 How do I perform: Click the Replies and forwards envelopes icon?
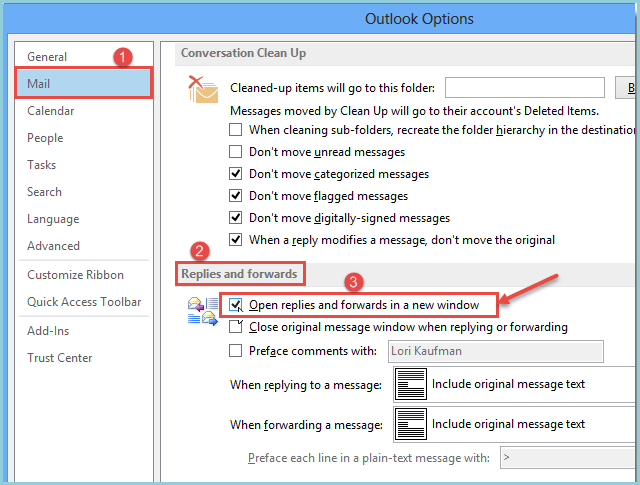(x=203, y=311)
